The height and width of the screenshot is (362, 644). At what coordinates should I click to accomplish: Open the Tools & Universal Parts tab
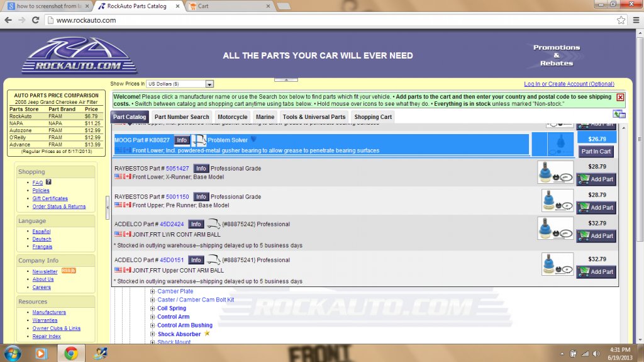(x=314, y=117)
